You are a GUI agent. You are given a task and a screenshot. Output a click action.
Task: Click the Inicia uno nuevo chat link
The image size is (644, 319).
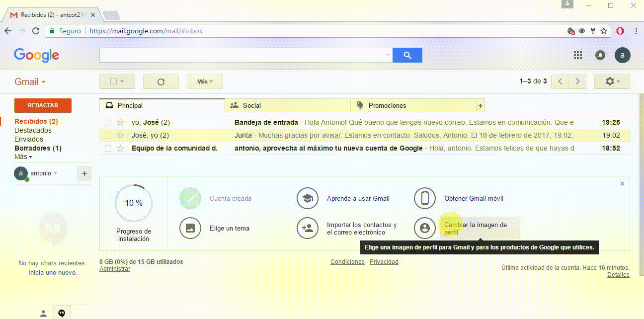[x=53, y=273]
